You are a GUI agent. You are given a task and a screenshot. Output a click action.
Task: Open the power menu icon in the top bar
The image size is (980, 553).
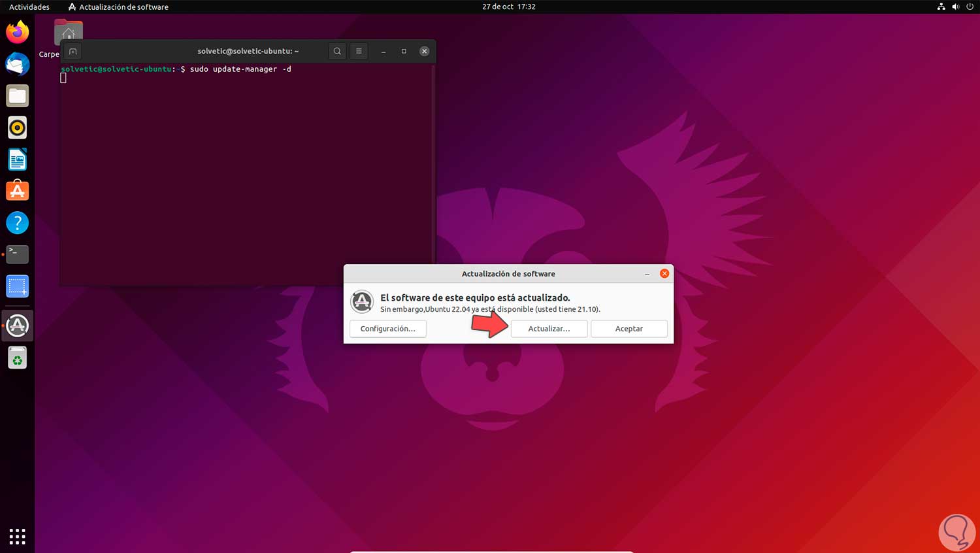tap(970, 7)
